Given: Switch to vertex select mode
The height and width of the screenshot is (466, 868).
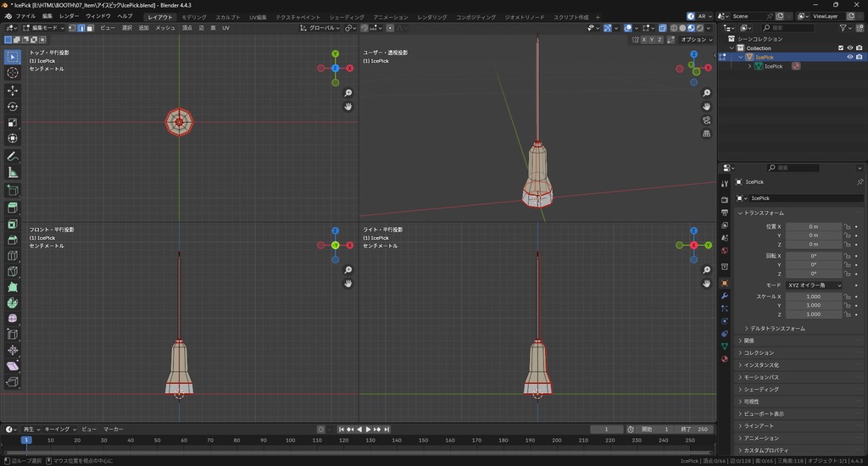Looking at the screenshot, I should 72,28.
